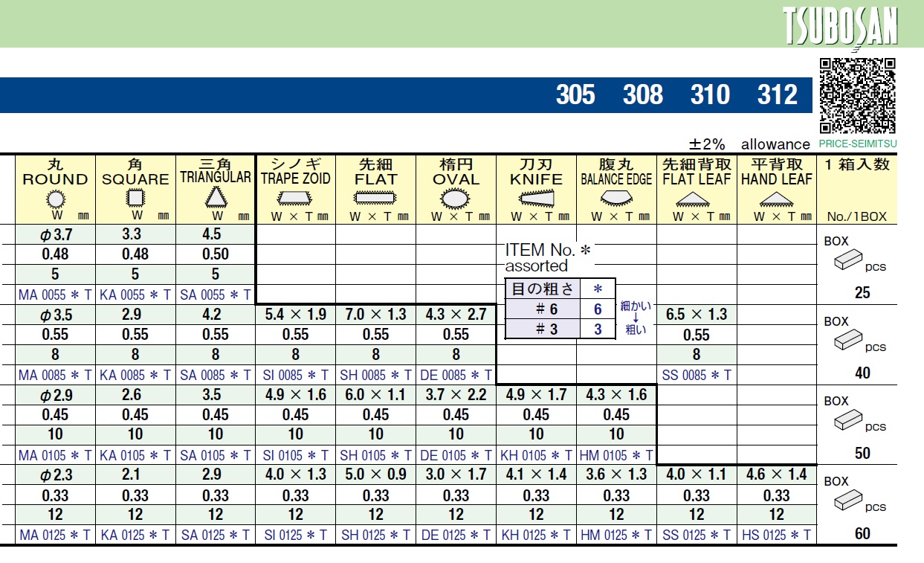
Task: Click item code KH 0105 * T
Action: (x=537, y=455)
